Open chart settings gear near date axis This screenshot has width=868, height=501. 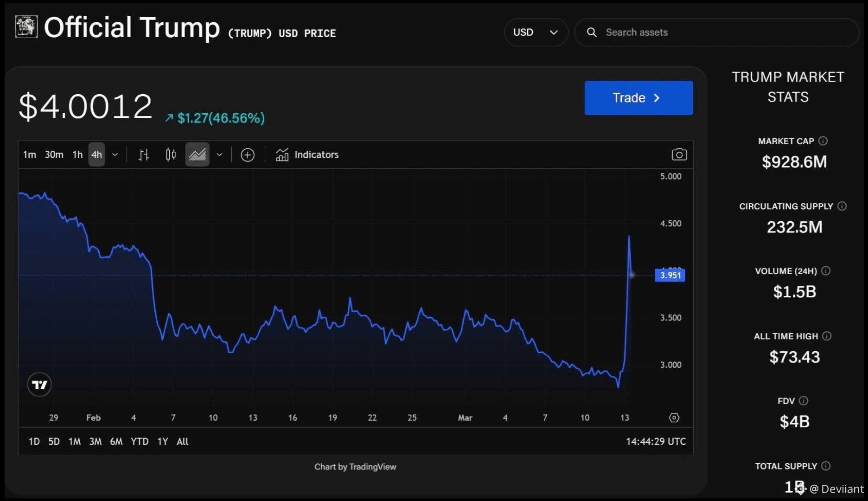674,417
